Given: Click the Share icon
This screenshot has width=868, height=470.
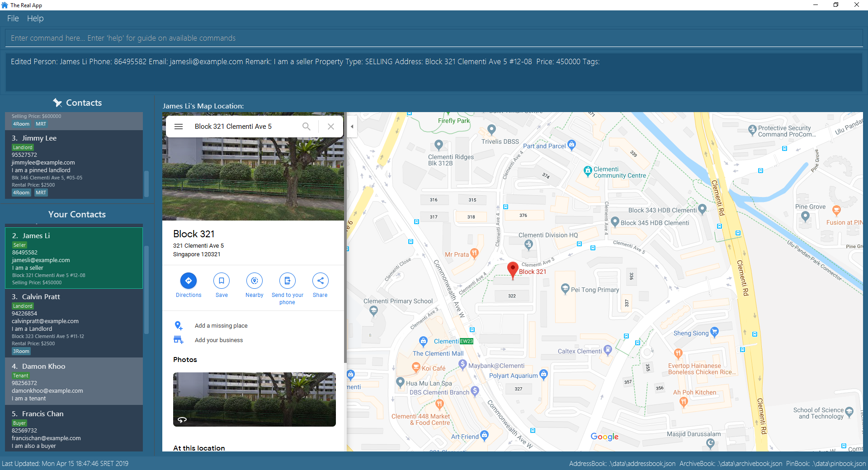Looking at the screenshot, I should point(321,281).
